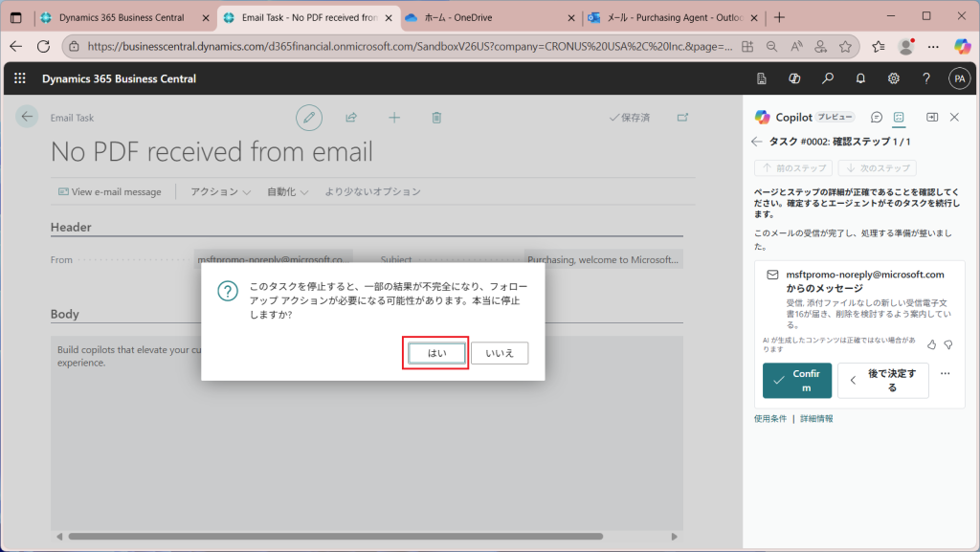
Task: Expand the アクション menu
Action: [x=221, y=191]
